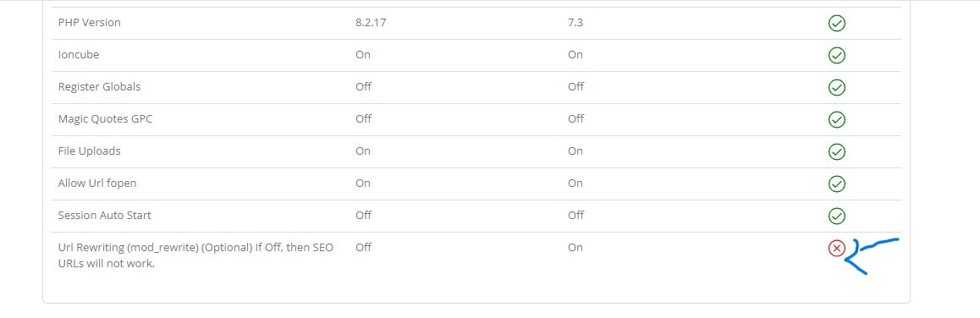Click the Off value for Url Rewriting
This screenshot has height=318, width=980.
(x=363, y=247)
